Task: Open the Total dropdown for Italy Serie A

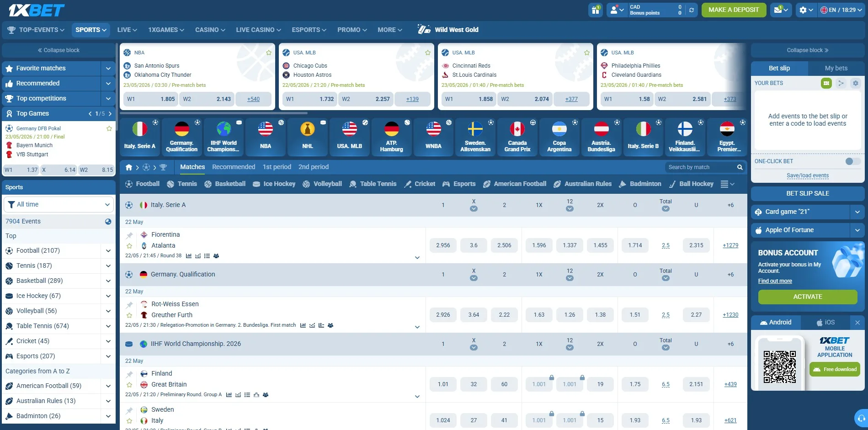Action: click(666, 209)
